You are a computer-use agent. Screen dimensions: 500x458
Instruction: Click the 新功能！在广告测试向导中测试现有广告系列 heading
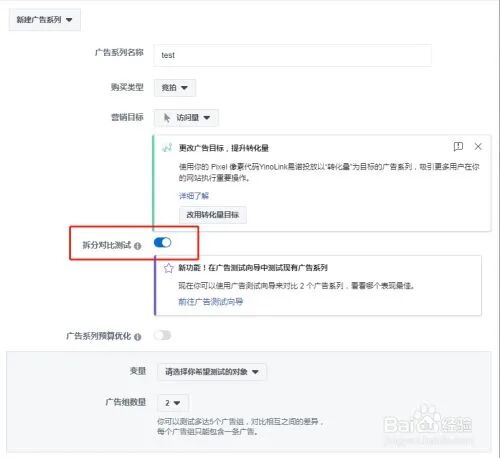click(253, 268)
